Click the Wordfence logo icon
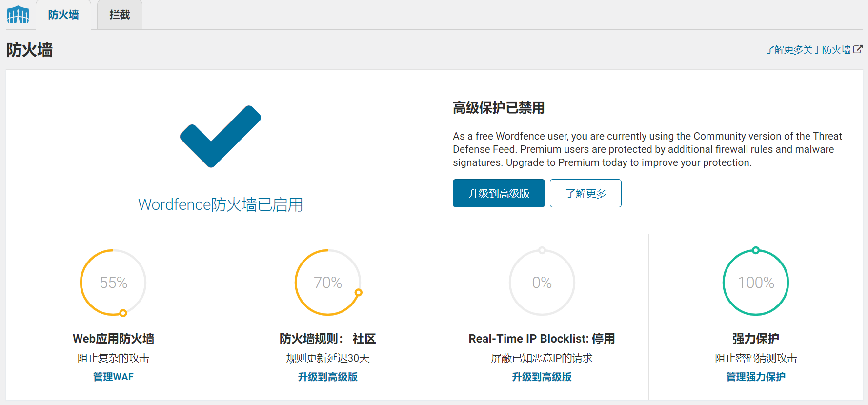This screenshot has width=868, height=405. (18, 15)
